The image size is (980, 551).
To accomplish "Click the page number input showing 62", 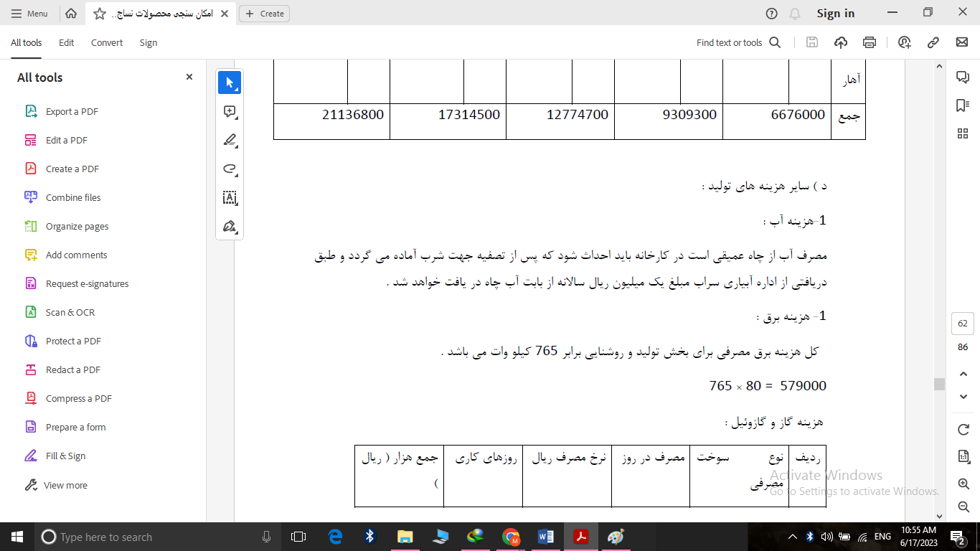I will [x=962, y=324].
